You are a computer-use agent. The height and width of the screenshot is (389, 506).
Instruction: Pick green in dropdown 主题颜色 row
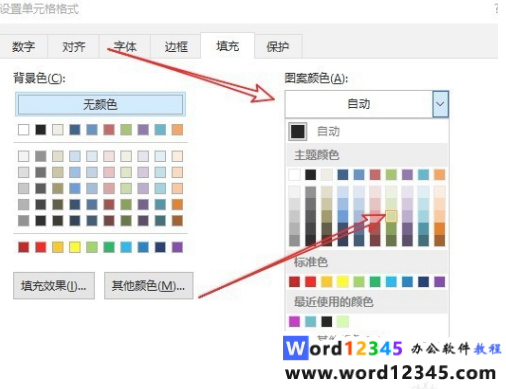[x=391, y=175]
